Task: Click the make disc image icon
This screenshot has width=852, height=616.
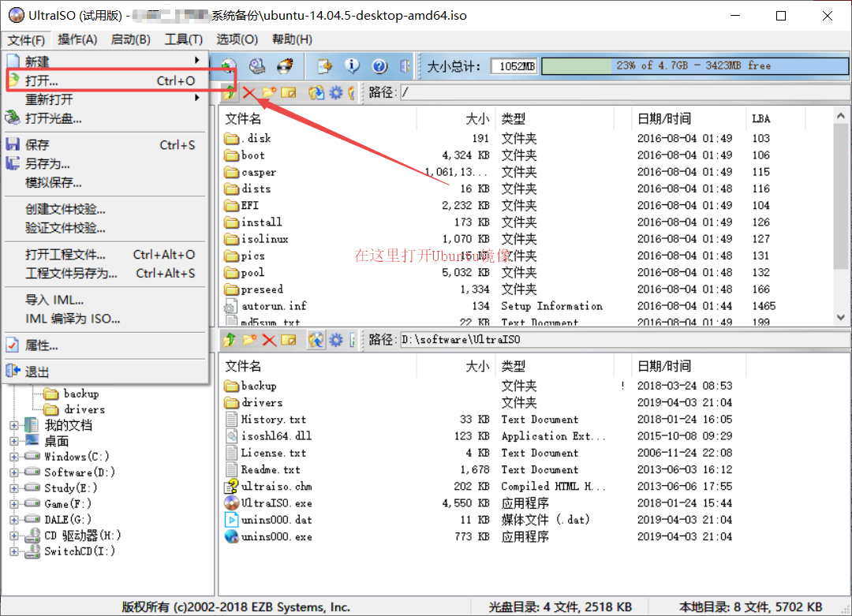Action: [x=256, y=66]
